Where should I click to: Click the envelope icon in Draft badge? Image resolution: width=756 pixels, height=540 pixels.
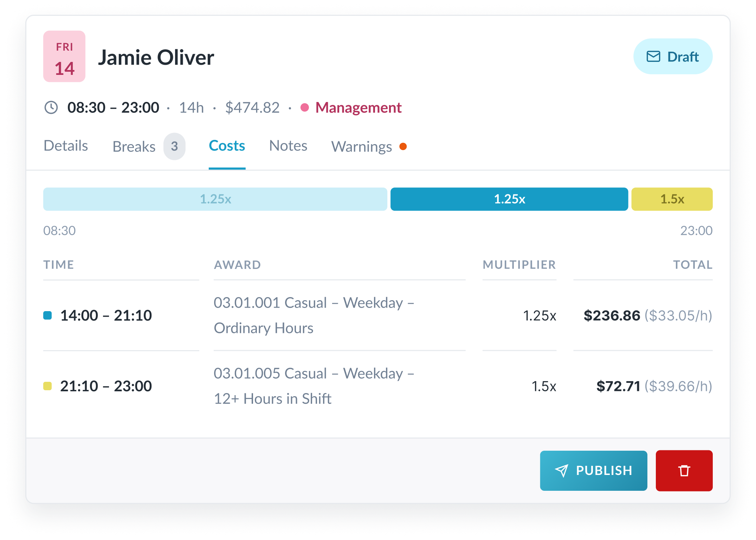tap(653, 57)
